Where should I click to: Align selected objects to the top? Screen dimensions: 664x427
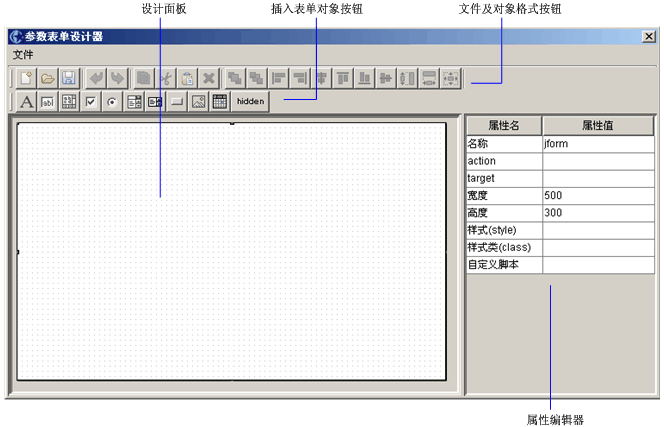click(x=343, y=78)
